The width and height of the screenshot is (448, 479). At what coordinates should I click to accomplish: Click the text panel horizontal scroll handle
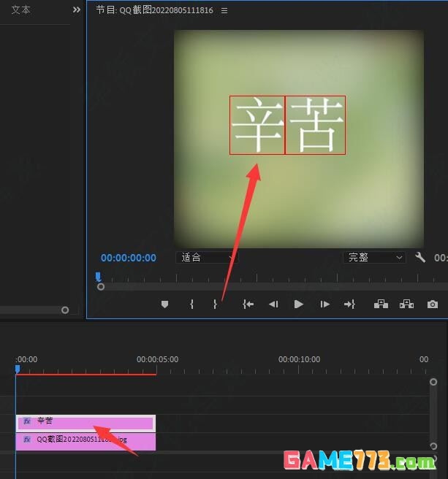click(x=65, y=310)
